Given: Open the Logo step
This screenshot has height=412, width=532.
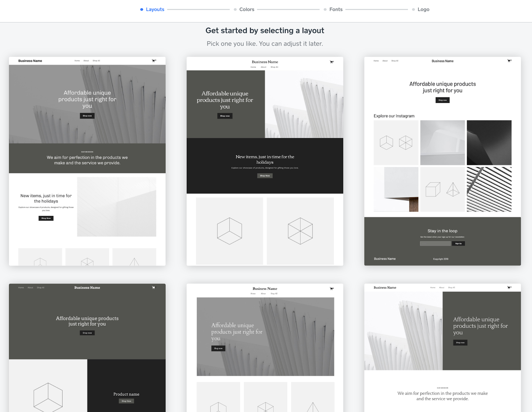Looking at the screenshot, I should pos(423,9).
